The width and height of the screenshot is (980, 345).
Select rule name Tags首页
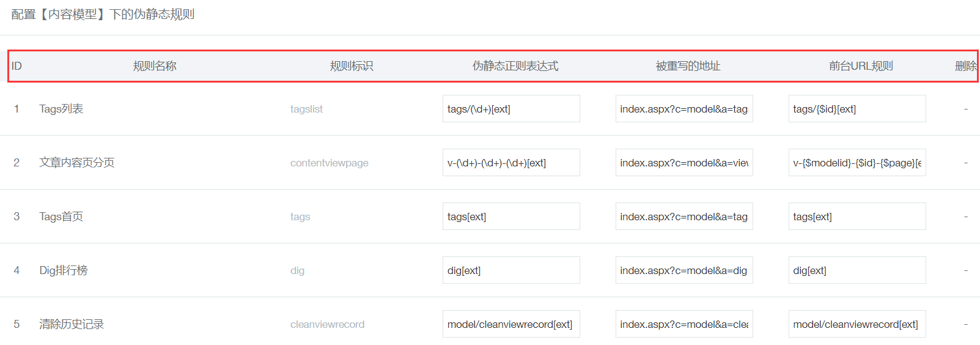(x=61, y=217)
